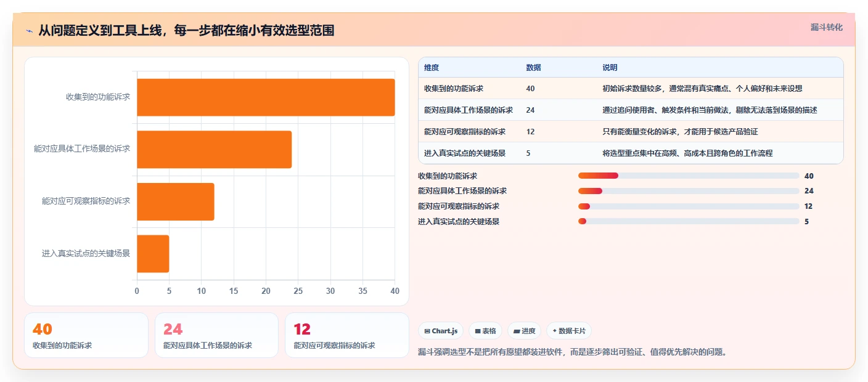Click the footer note starting 漏斗强调选型
Image resolution: width=868 pixels, height=382 pixels.
pos(573,352)
